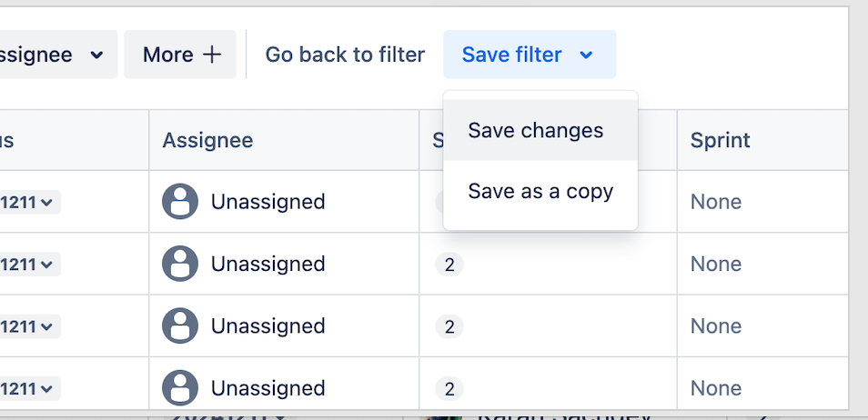868x420 pixels.
Task: Click Unassigned text in the third row
Action: point(267,325)
